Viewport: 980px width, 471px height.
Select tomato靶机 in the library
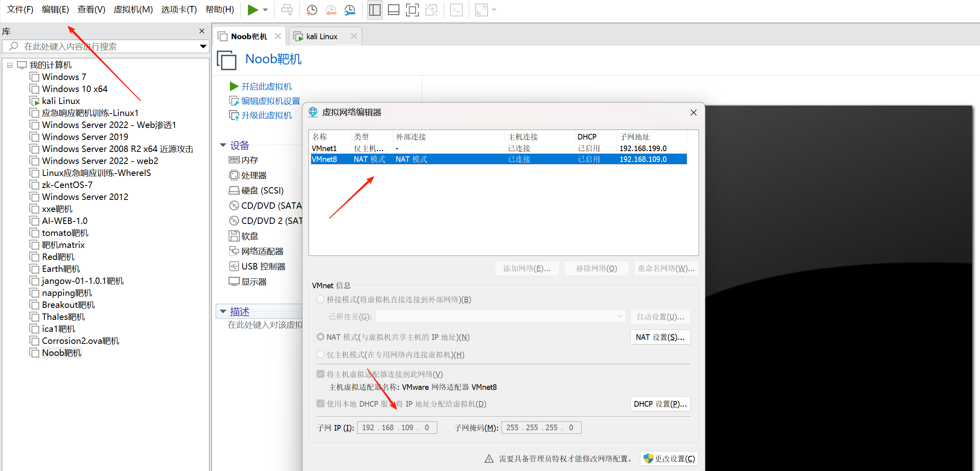coord(65,233)
